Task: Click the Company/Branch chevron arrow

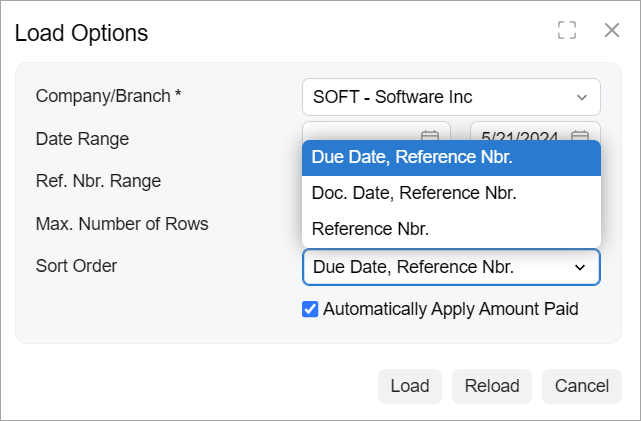Action: click(582, 97)
